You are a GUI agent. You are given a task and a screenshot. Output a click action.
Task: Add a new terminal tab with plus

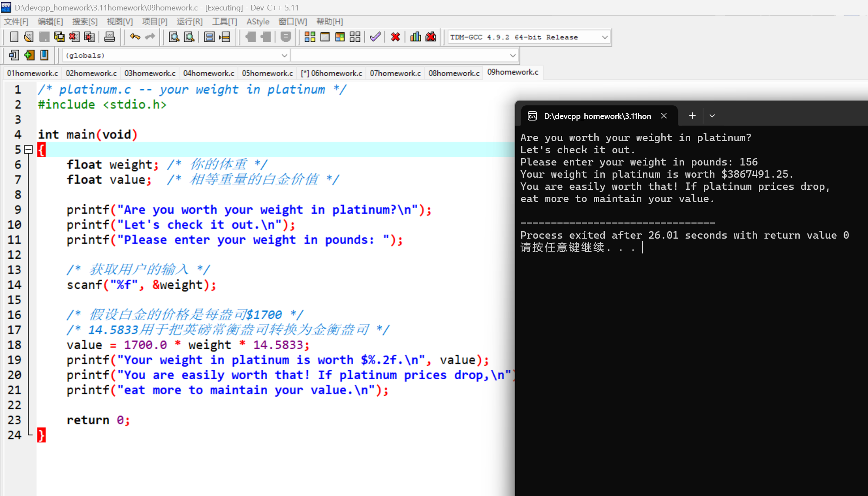[692, 116]
